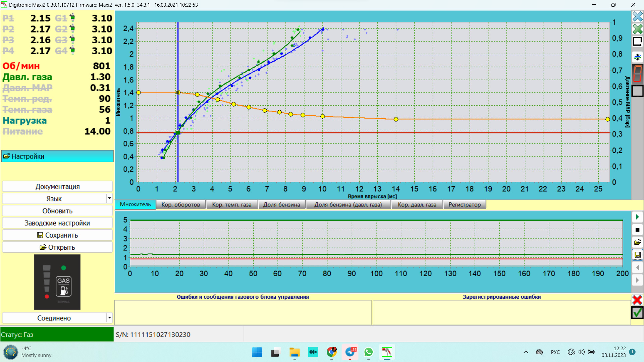Clear errors with the red X icon
Screen dimensions: 644x362
(x=637, y=300)
